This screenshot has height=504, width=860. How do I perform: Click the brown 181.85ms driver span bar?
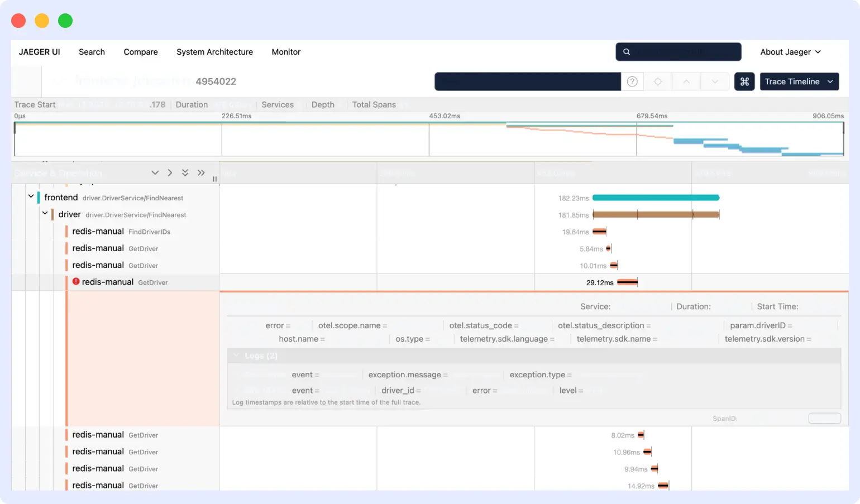click(x=656, y=214)
